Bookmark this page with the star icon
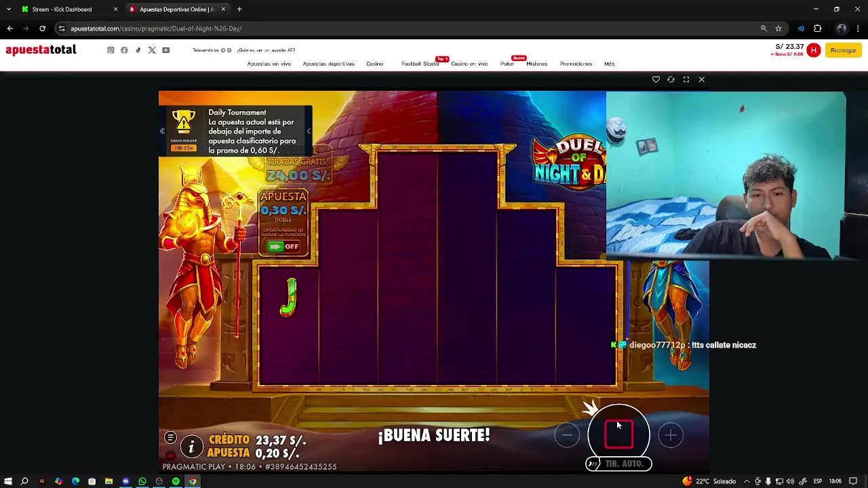 [x=778, y=28]
